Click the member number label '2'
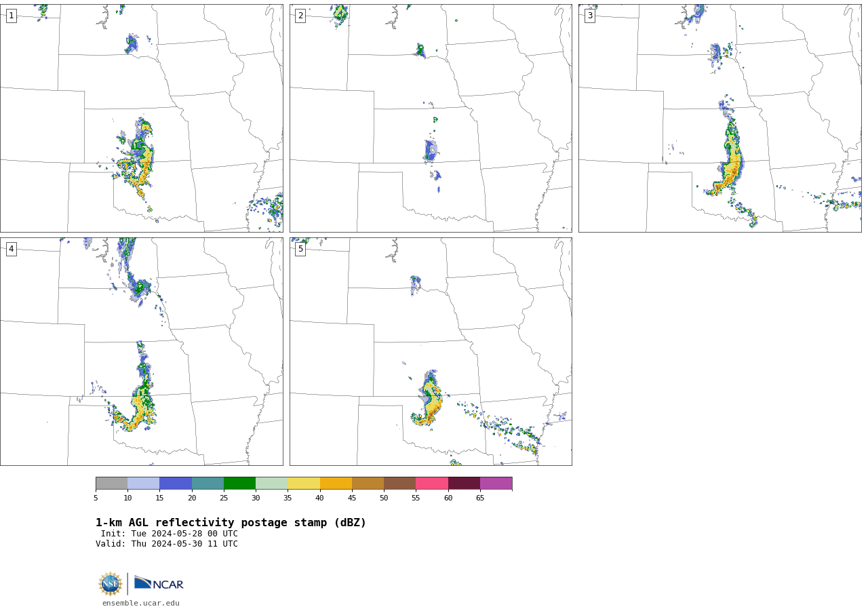 point(300,16)
